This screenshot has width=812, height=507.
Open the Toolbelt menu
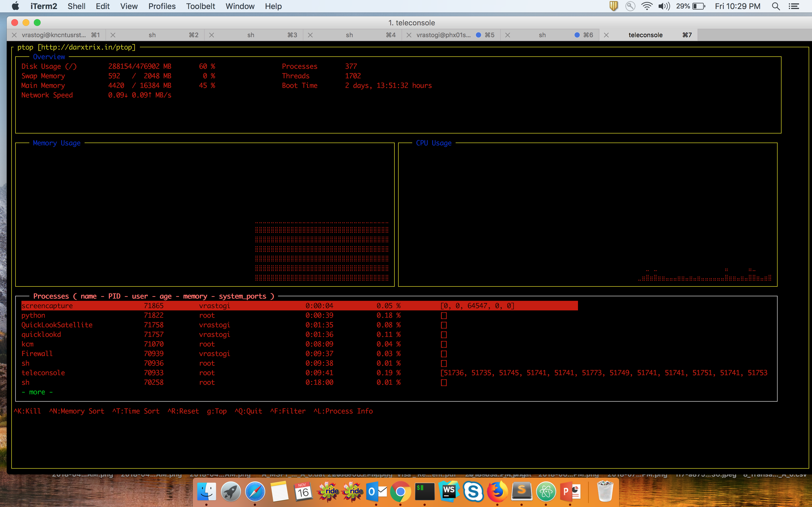200,6
